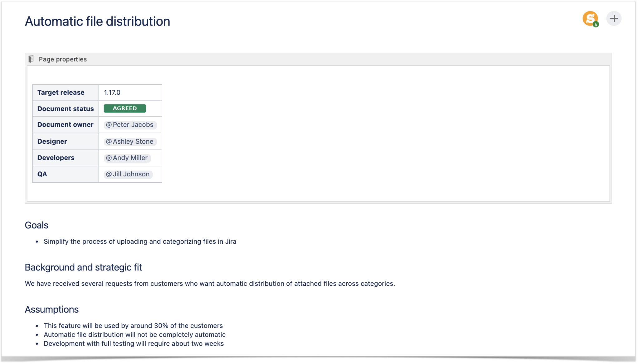Click the plus icon in the top-right corner
The image size is (639, 364).
(614, 18)
